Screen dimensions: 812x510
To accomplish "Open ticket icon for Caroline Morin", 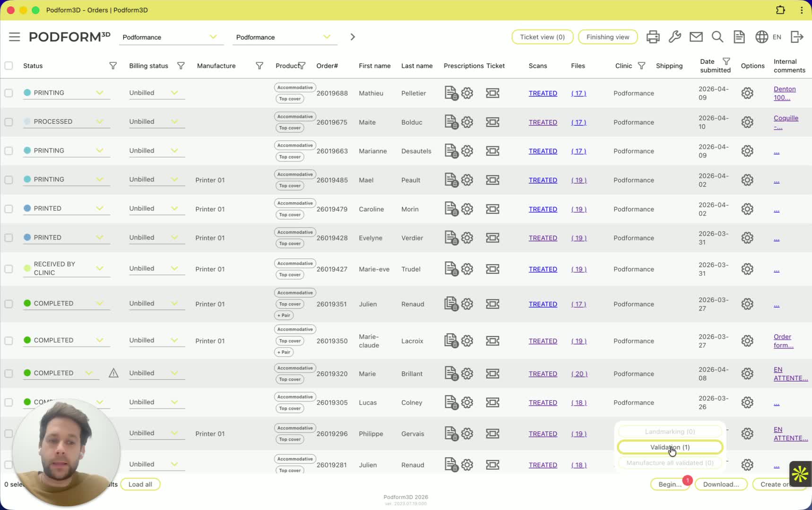I will click(492, 209).
